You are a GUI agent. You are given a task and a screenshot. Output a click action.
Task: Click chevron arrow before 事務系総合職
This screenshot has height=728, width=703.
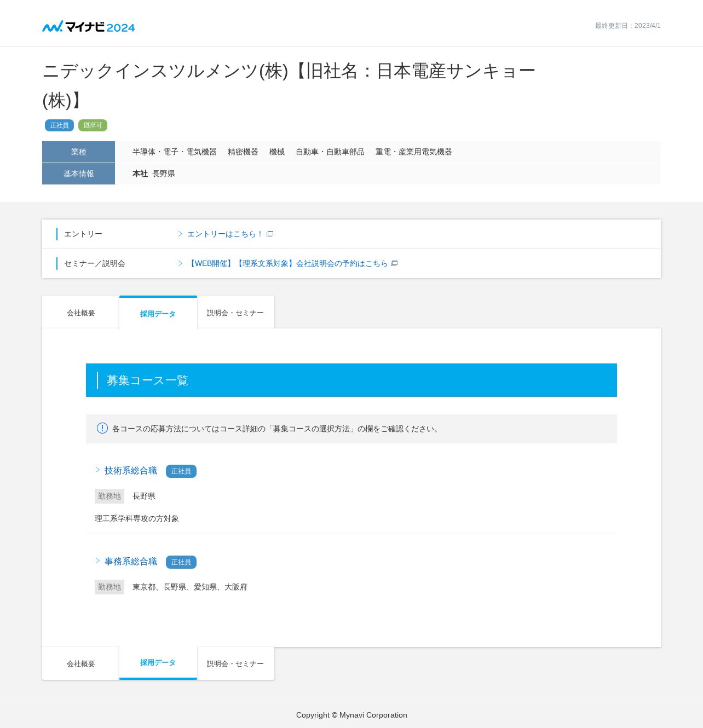(97, 561)
